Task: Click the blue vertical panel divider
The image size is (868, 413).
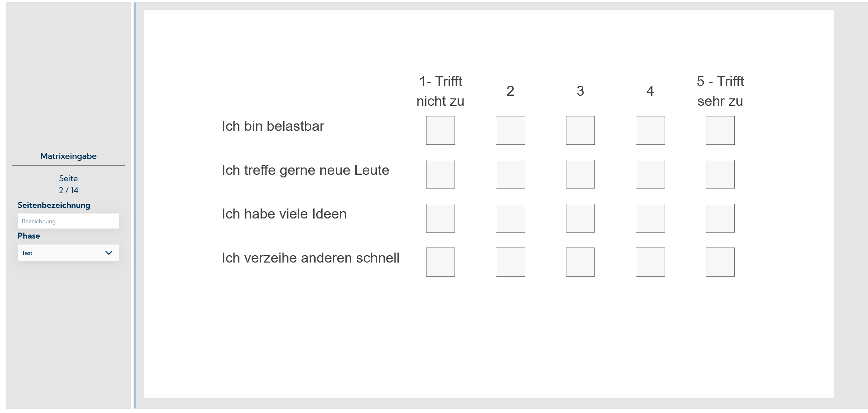Action: click(x=135, y=205)
